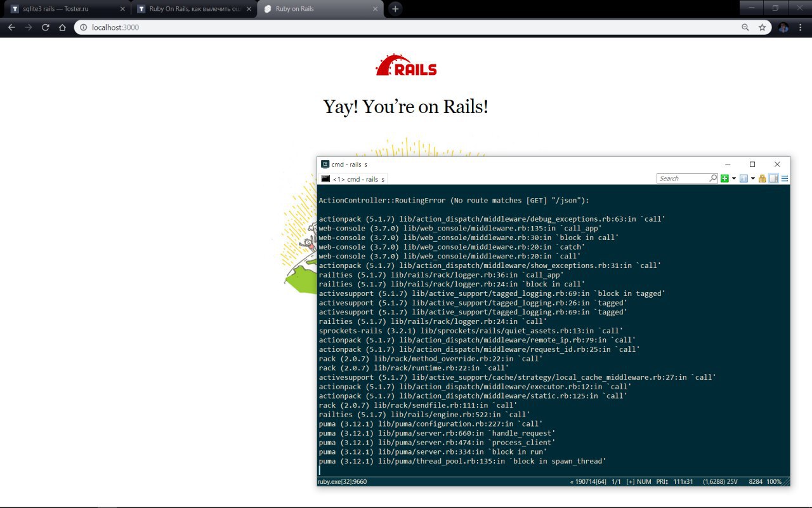Click the web_console middleware.rb:135 line
This screenshot has height=508, width=812.
461,228
